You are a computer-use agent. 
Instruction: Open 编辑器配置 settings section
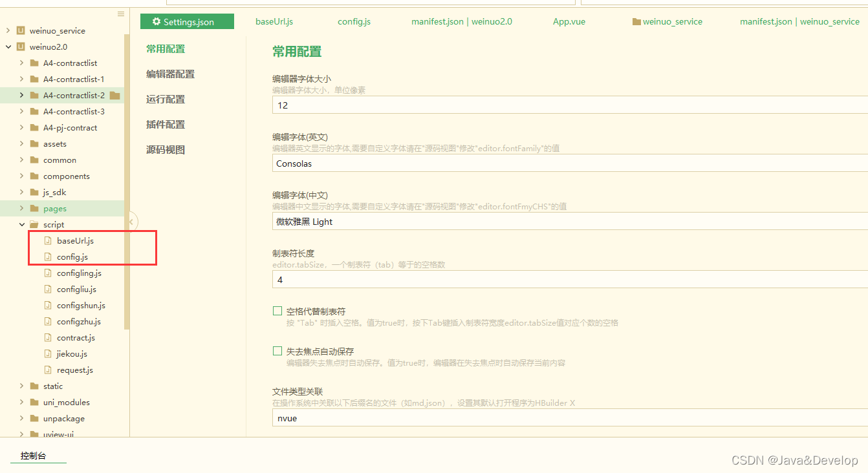(x=171, y=74)
